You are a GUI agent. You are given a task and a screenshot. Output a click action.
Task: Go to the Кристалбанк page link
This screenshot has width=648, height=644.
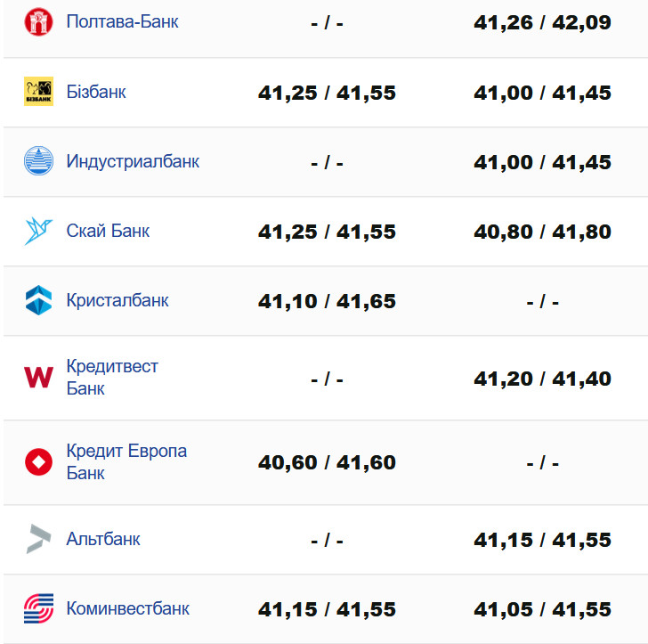pos(117,300)
